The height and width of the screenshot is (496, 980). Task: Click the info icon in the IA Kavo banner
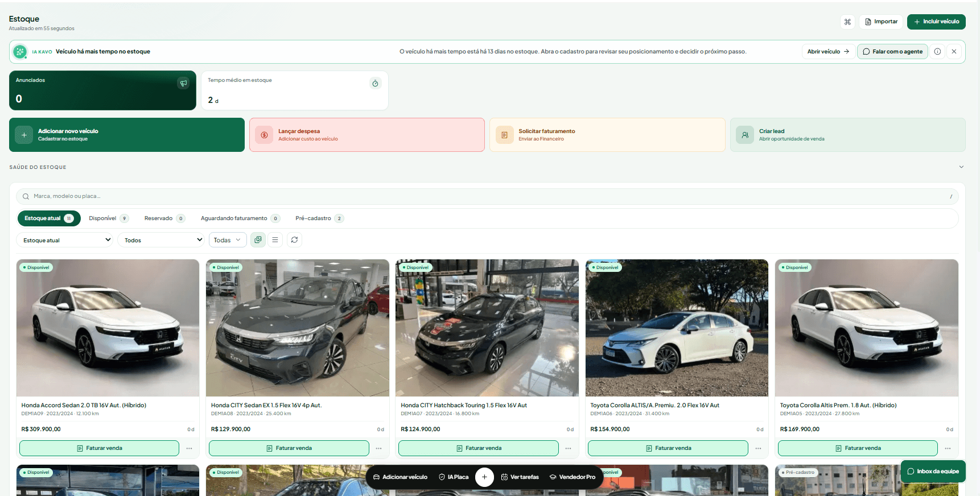pos(937,52)
